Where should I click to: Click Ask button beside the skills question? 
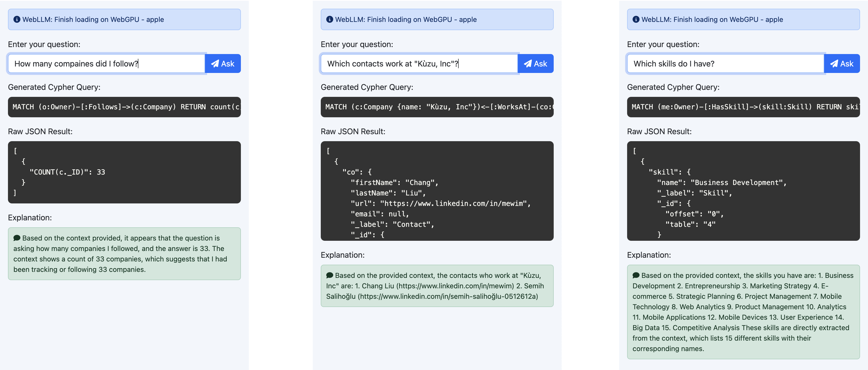coord(842,63)
